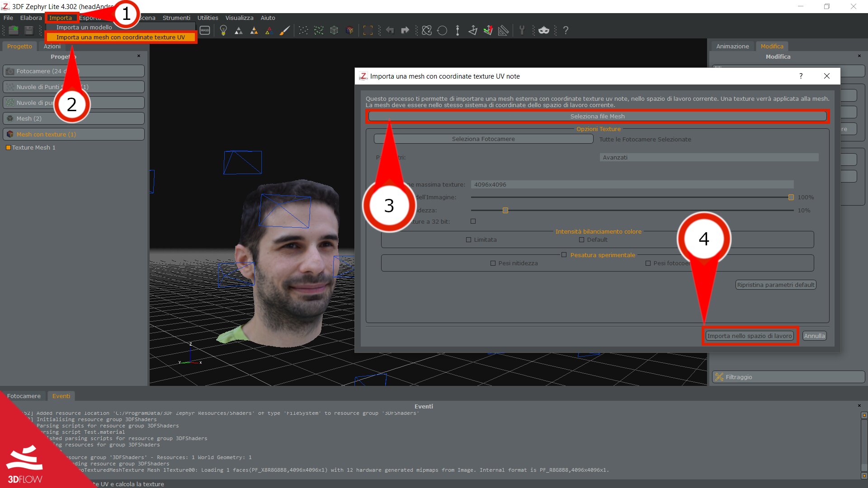Collapse Mesh con texture (1) section
The image size is (868, 488).
pos(74,134)
